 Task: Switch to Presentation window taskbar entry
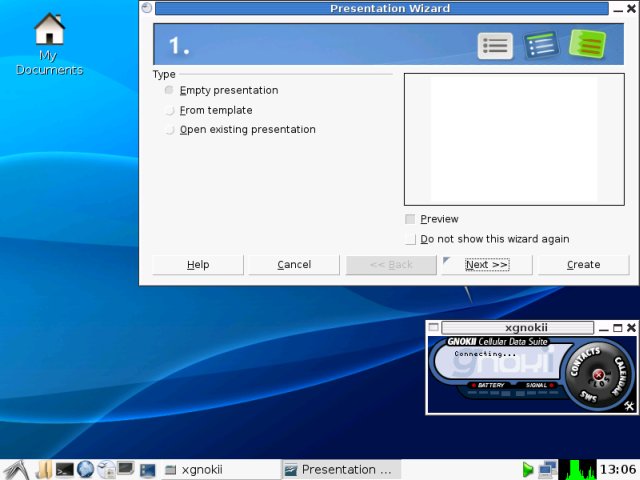pyautogui.click(x=340, y=469)
